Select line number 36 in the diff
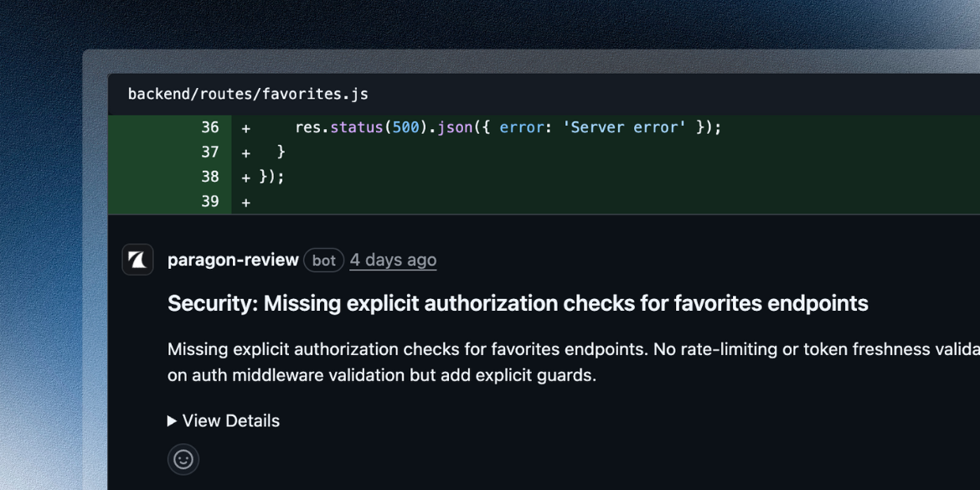This screenshot has height=490, width=980. 211,126
